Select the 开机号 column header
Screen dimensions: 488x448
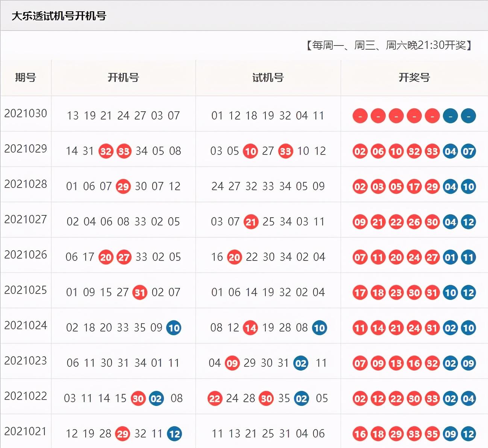point(123,77)
